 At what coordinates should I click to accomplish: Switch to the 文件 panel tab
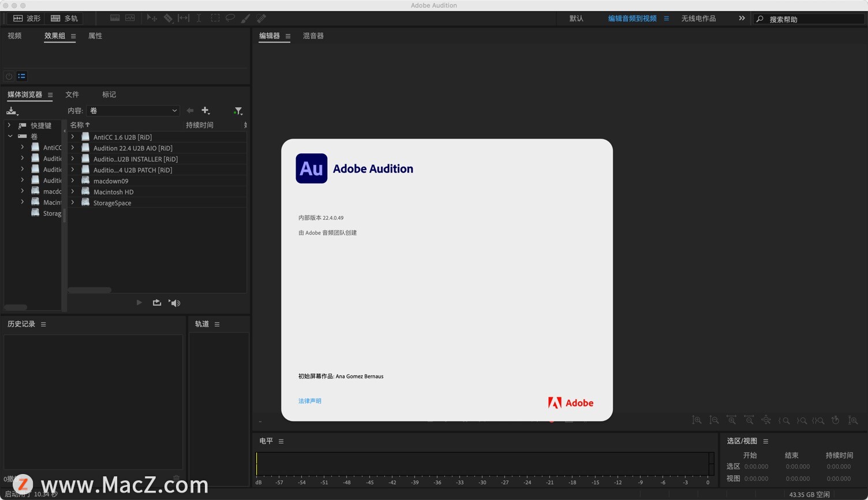pos(72,95)
